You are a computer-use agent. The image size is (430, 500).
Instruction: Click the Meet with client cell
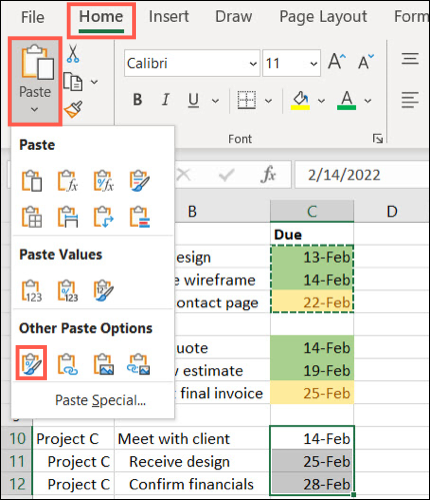click(x=192, y=439)
